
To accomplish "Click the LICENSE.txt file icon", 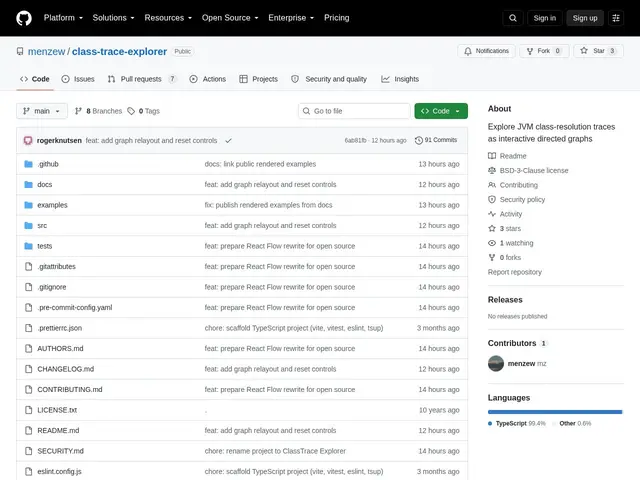I will (28, 410).
